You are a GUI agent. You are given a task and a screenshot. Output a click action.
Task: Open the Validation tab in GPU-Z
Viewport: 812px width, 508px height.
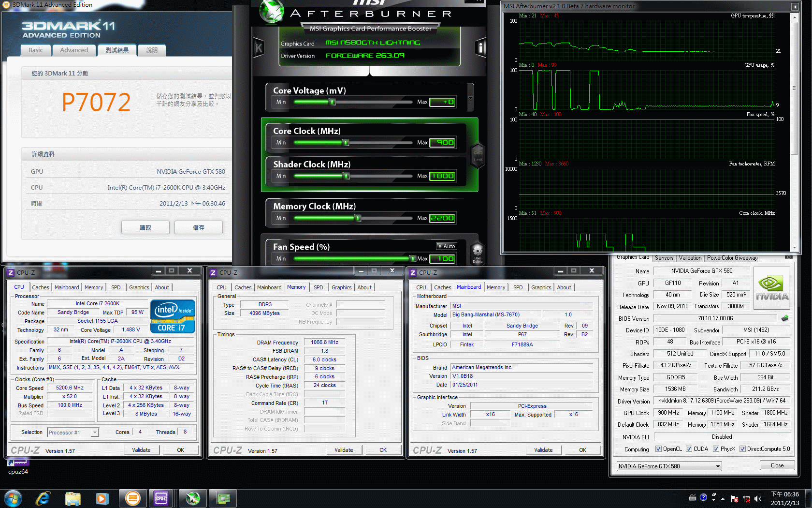[x=690, y=258]
